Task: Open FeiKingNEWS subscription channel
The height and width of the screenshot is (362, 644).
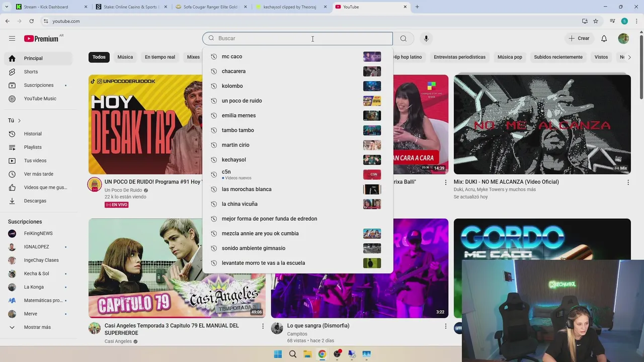Action: pos(38,233)
